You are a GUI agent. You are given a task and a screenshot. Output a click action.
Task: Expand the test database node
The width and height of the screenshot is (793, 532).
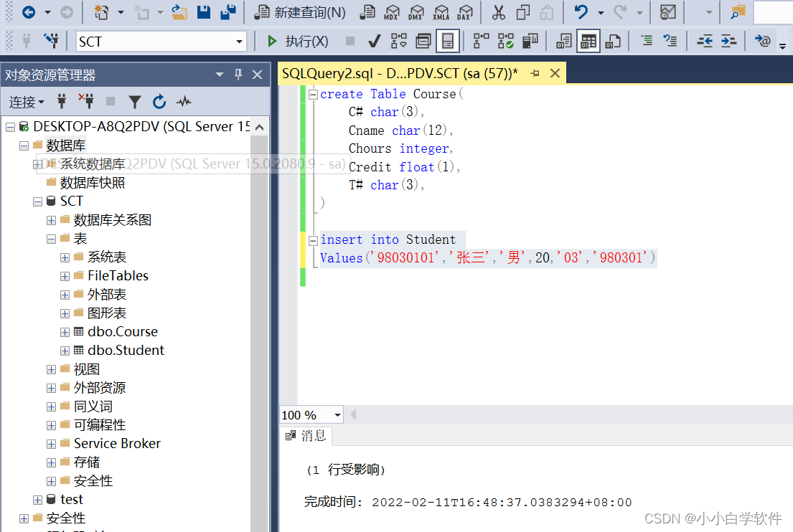coord(38,500)
